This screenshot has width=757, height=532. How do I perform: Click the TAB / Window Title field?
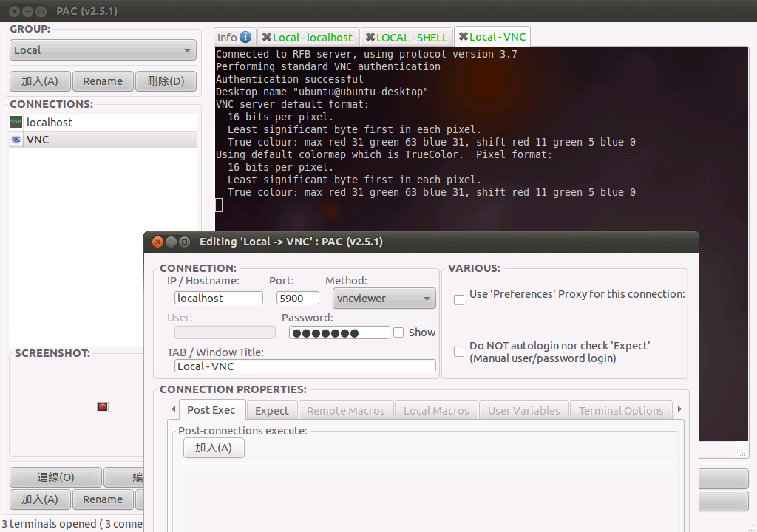[x=305, y=366]
